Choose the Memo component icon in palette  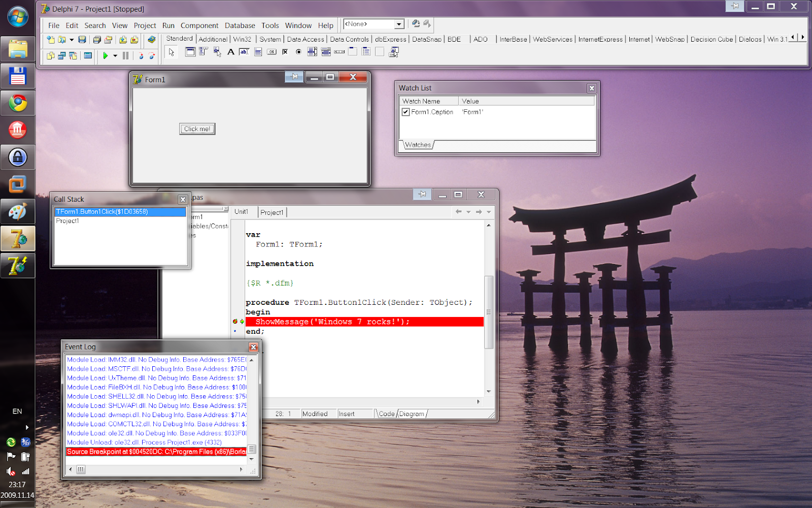click(258, 52)
